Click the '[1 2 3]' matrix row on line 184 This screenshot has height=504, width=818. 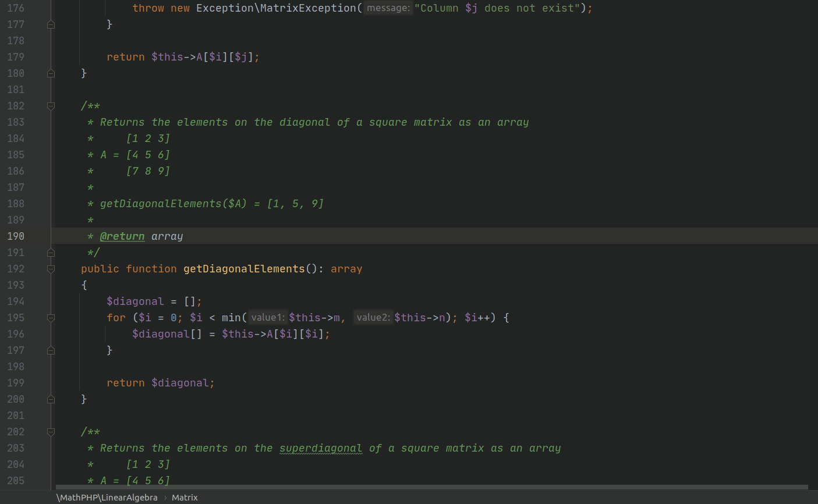pos(148,139)
